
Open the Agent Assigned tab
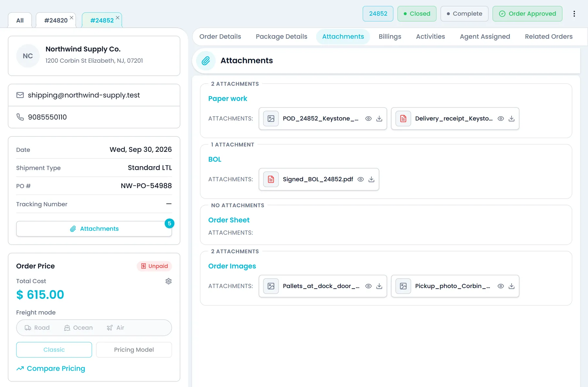pyautogui.click(x=485, y=37)
